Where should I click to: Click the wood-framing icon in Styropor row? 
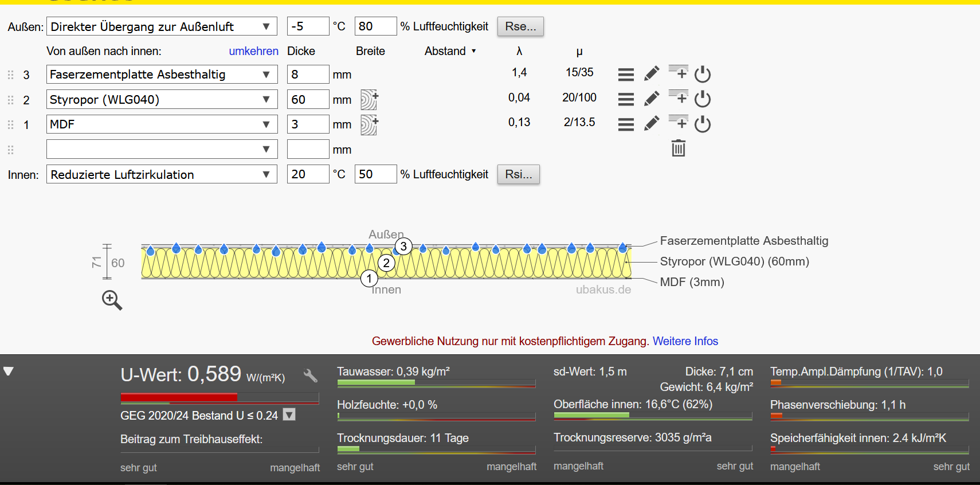click(x=369, y=100)
